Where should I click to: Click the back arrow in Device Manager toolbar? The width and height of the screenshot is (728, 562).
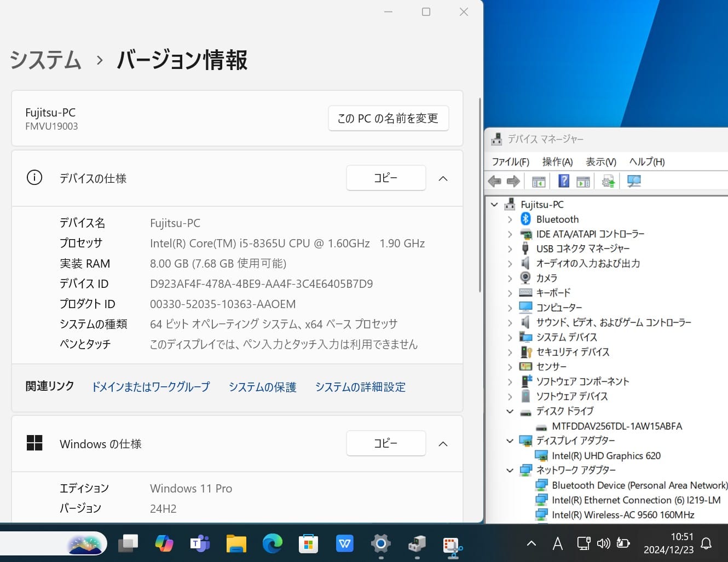[x=494, y=181]
